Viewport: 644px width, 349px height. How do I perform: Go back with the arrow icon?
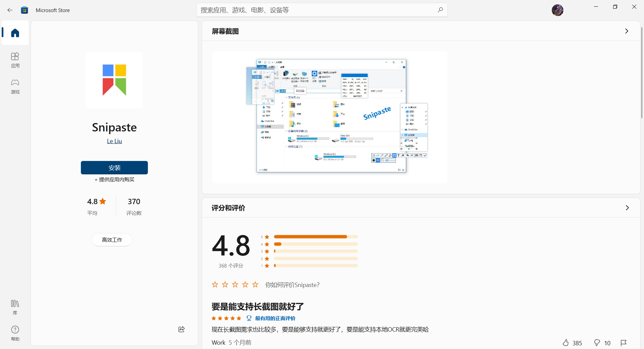point(10,10)
